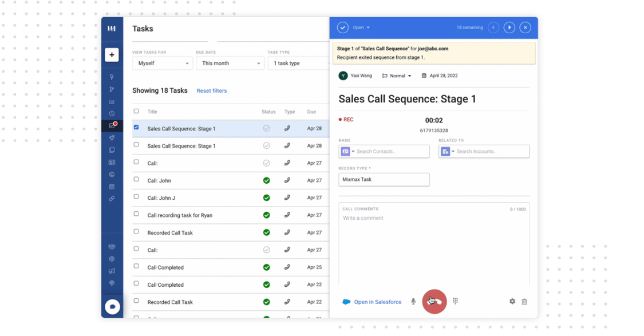This screenshot has height=336, width=644.
Task: Expand the View Tasks For Myself dropdown
Action: [163, 64]
